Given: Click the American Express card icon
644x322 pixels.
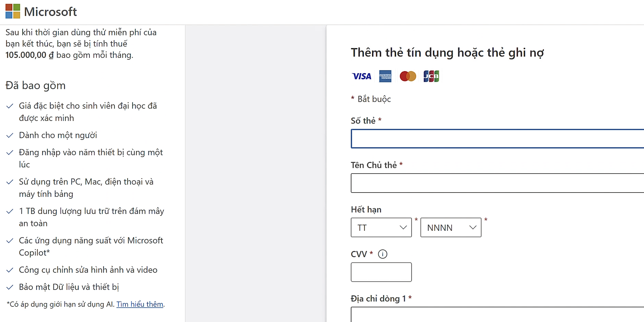Looking at the screenshot, I should click(x=385, y=76).
